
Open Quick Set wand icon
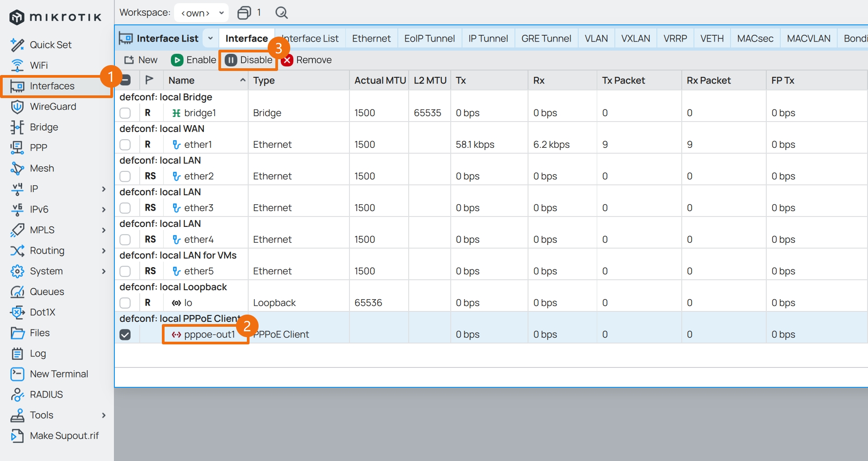pos(17,45)
